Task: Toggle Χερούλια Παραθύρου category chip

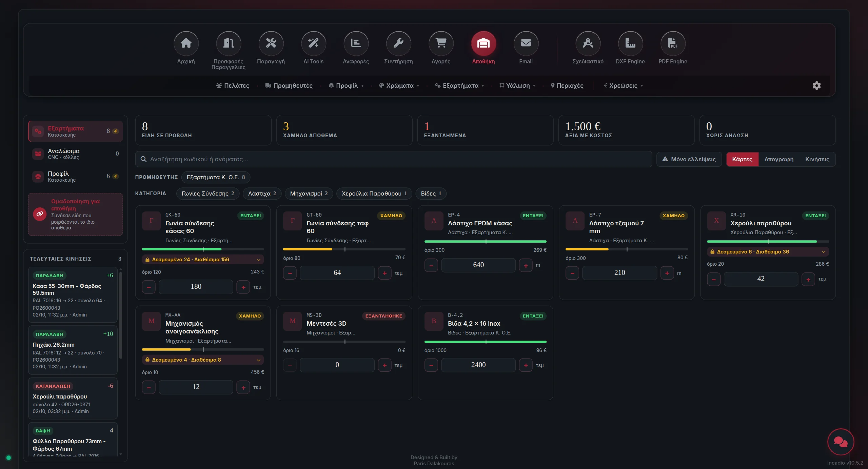Action: point(374,193)
